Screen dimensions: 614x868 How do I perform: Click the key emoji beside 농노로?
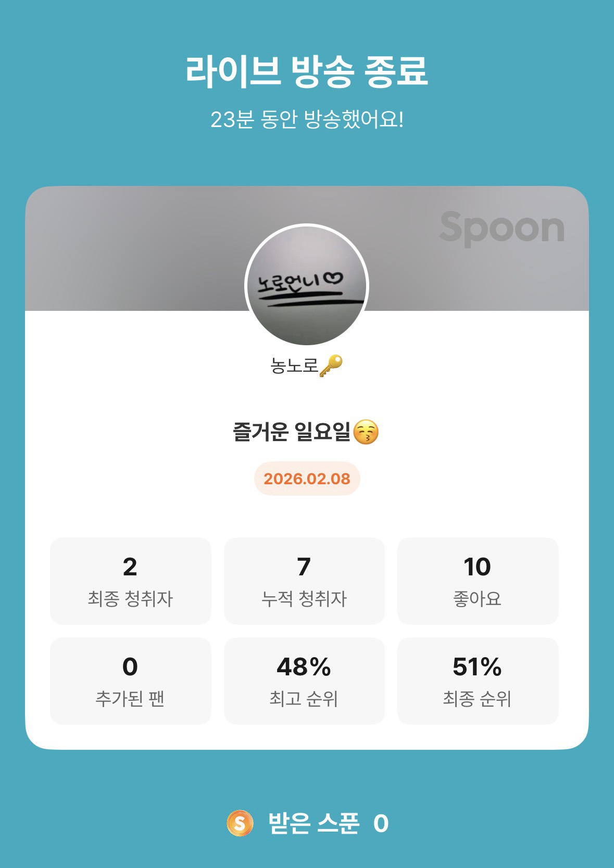pos(331,366)
